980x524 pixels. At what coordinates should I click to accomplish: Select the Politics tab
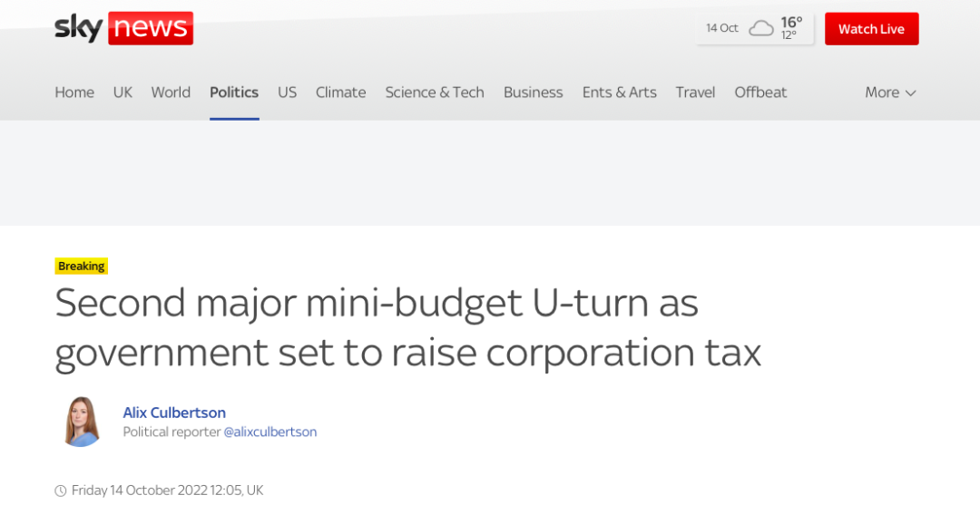coord(234,92)
